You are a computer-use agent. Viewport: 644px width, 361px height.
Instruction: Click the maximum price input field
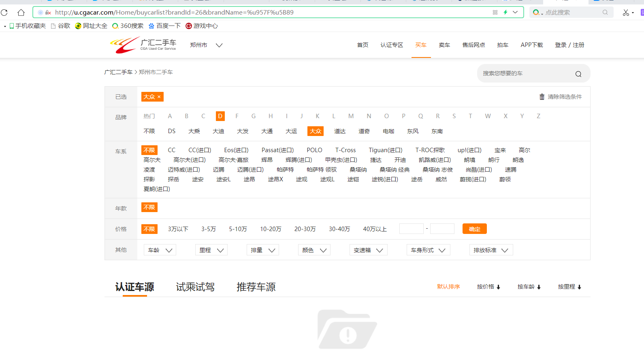point(442,229)
